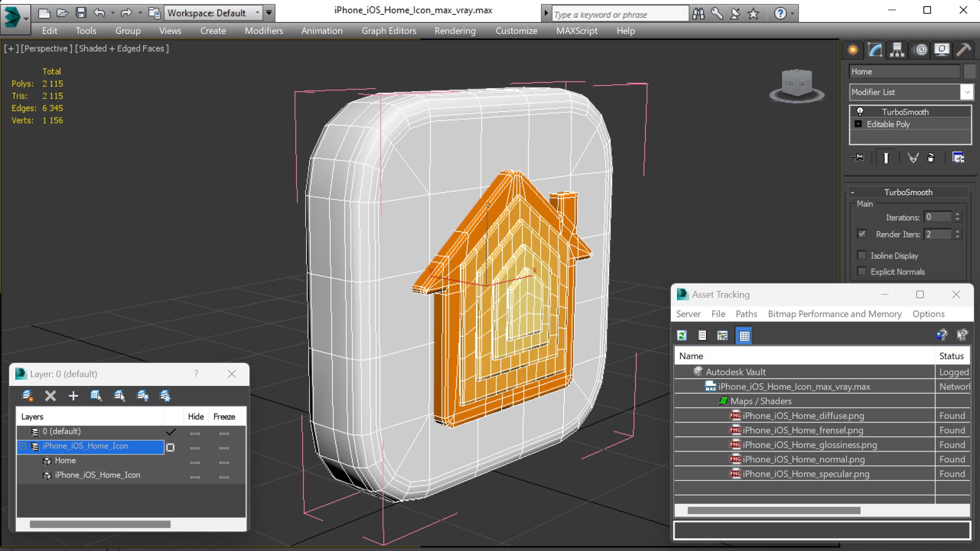
Task: Open quick access toolbar customize arrow
Action: point(269,13)
